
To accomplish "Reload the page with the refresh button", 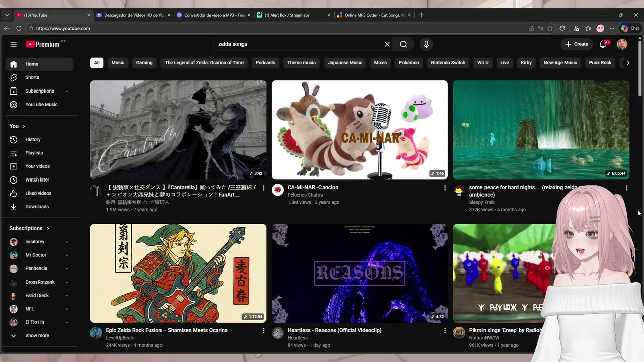I will (x=19, y=28).
